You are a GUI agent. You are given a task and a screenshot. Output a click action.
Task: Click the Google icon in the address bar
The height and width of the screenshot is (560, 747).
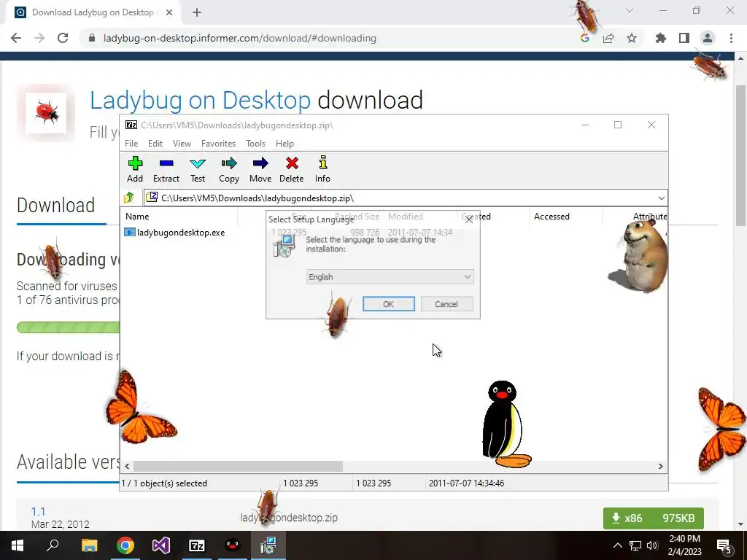585,38
